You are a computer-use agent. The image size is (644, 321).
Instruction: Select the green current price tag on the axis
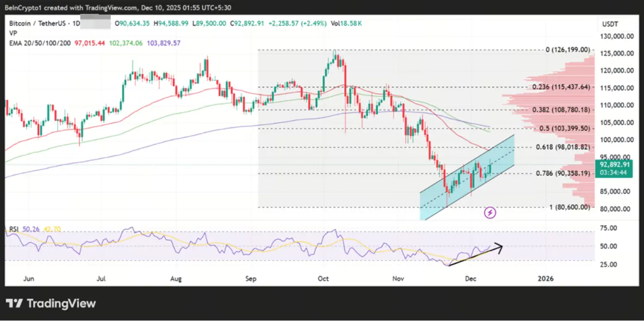tap(613, 168)
